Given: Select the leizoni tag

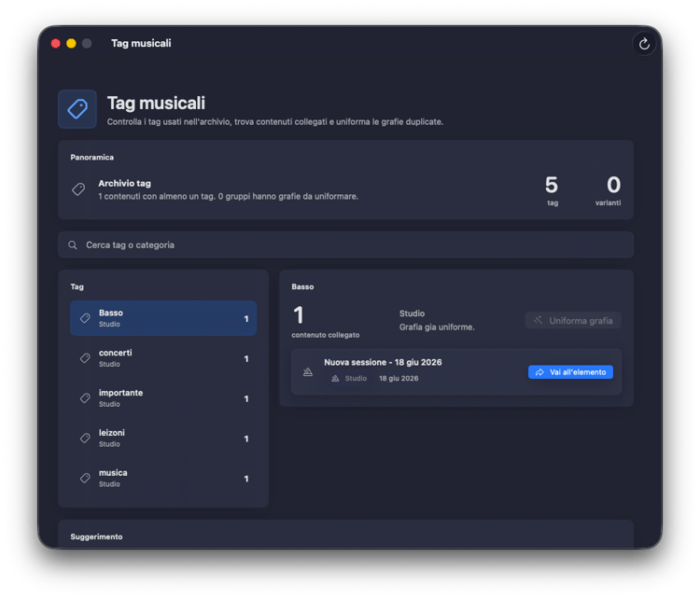Looking at the screenshot, I should pyautogui.click(x=163, y=439).
